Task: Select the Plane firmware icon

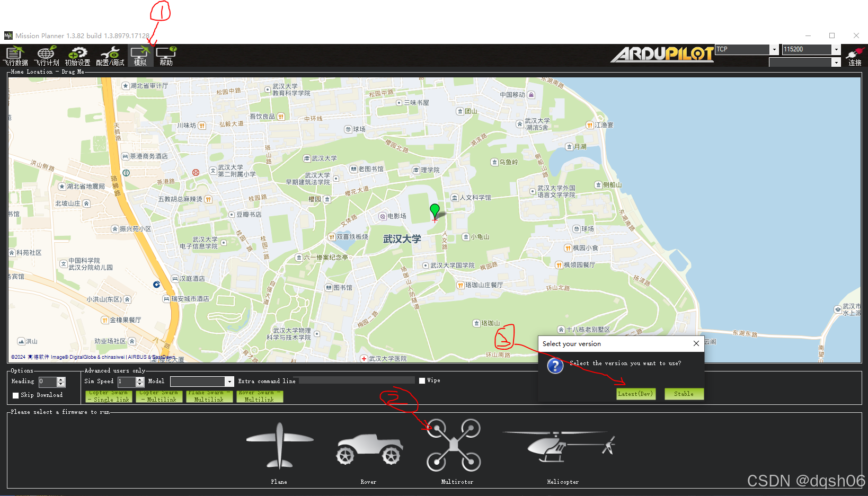Action: point(279,446)
